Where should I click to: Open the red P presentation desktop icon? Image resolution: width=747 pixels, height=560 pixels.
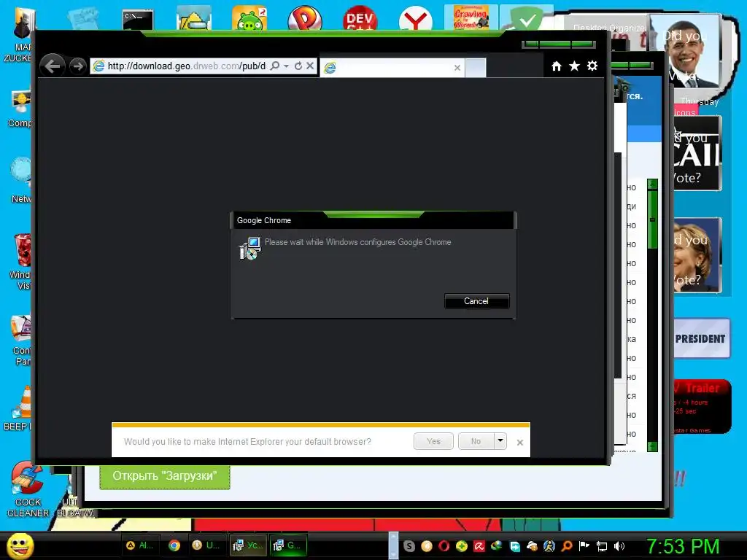(305, 19)
